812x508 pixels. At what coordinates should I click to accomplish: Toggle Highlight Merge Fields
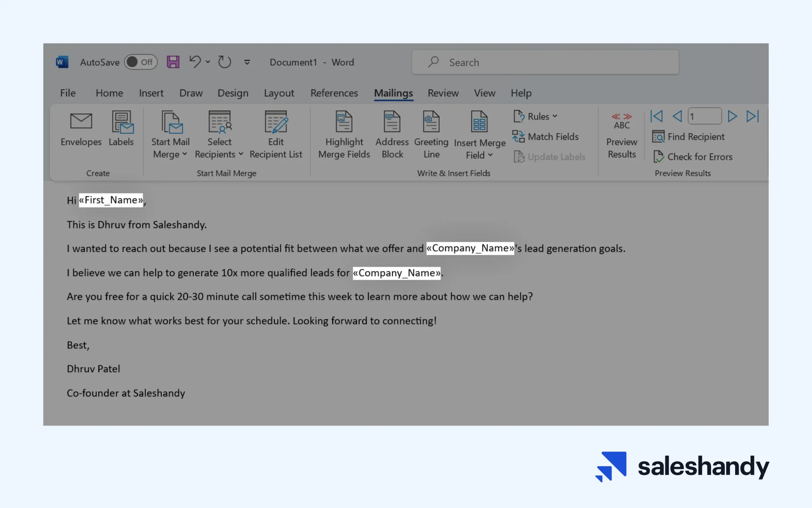[x=344, y=135]
